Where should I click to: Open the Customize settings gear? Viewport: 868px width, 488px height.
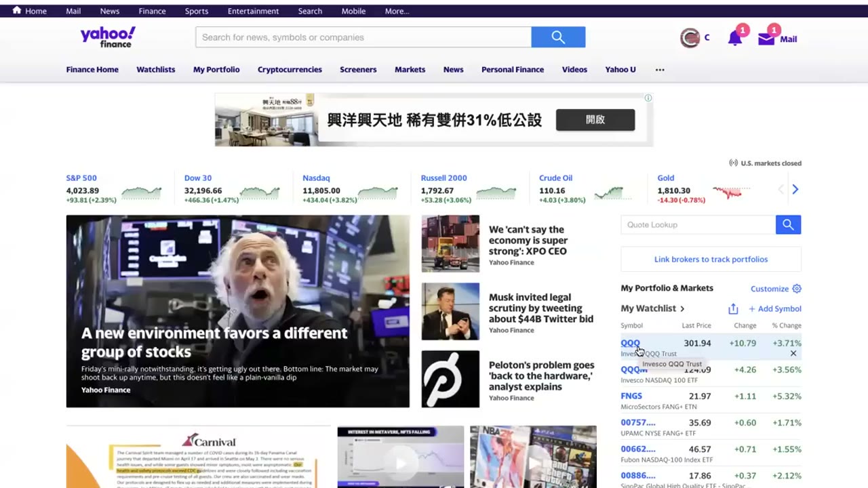(797, 289)
